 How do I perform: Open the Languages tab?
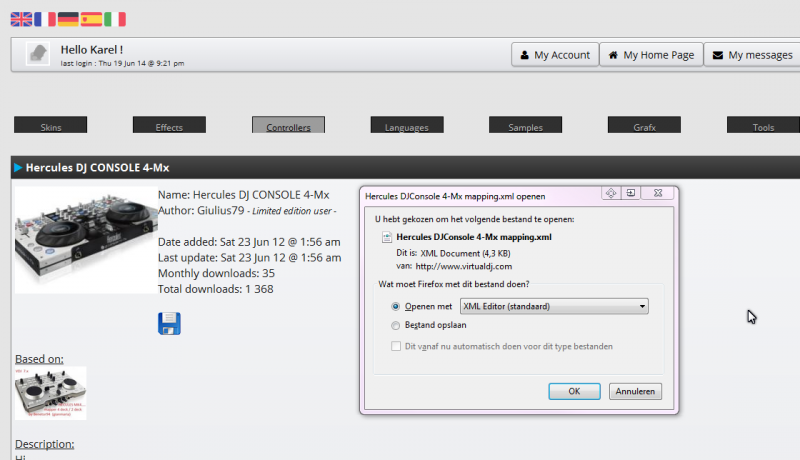(x=407, y=125)
